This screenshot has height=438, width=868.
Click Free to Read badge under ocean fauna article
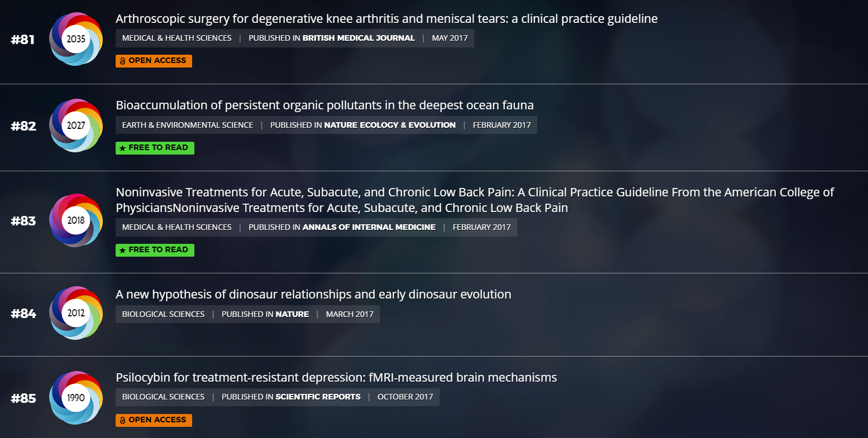[x=155, y=148]
